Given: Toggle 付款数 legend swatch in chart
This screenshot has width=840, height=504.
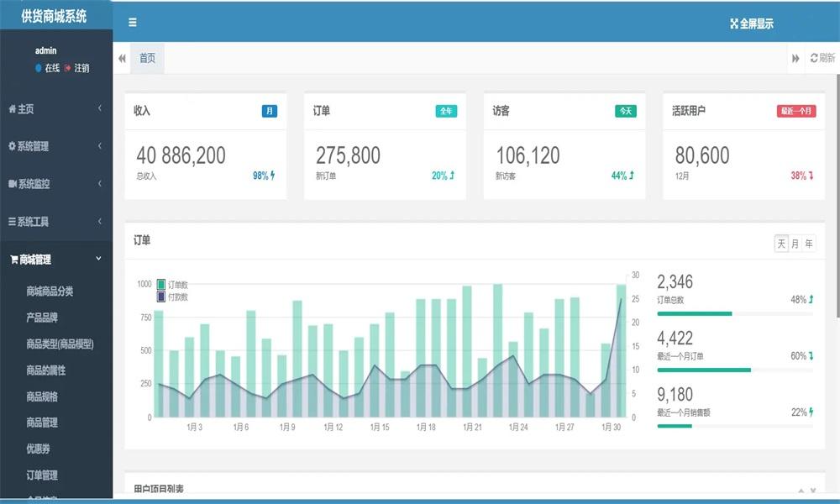Looking at the screenshot, I should coord(160,297).
